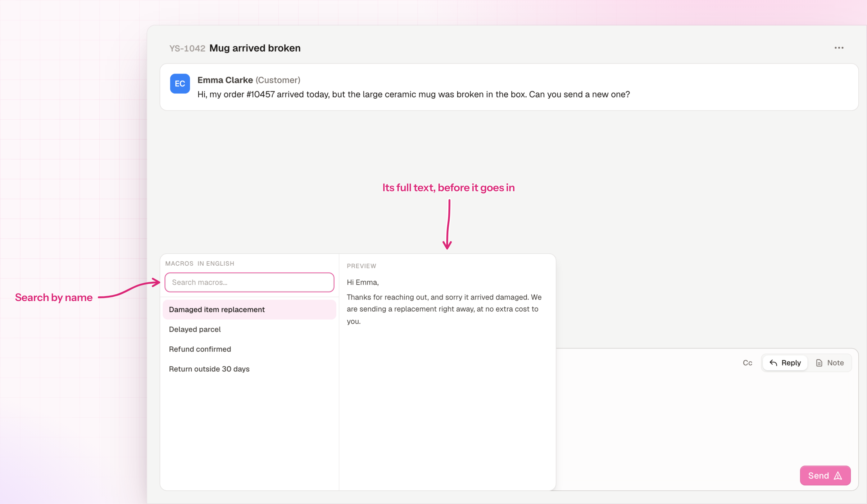Choose the Refund confirmed macro
This screenshot has width=867, height=504.
click(x=249, y=349)
